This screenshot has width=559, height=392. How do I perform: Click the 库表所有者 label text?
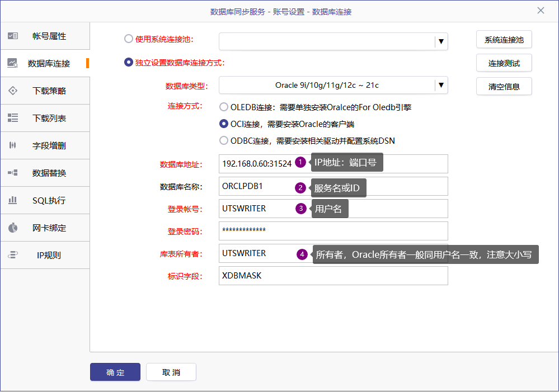click(x=181, y=254)
